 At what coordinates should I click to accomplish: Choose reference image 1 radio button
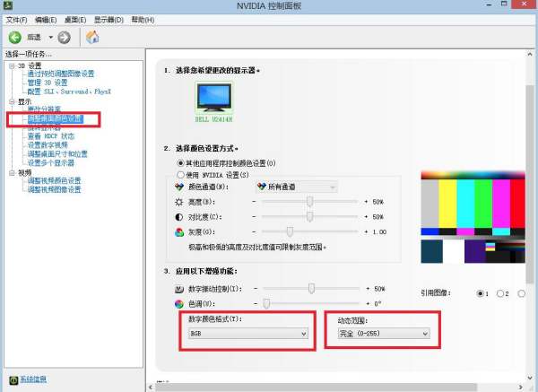coord(480,293)
